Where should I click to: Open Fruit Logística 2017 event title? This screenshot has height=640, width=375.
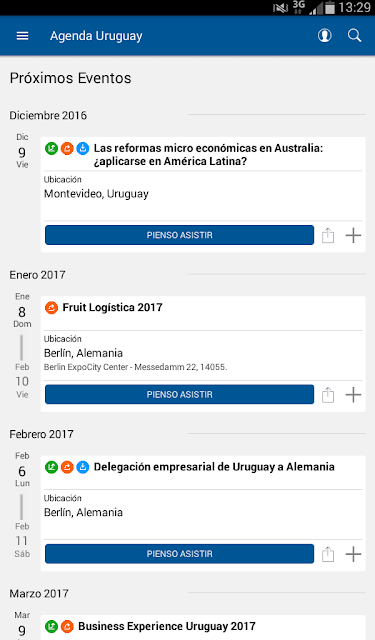[x=112, y=307]
